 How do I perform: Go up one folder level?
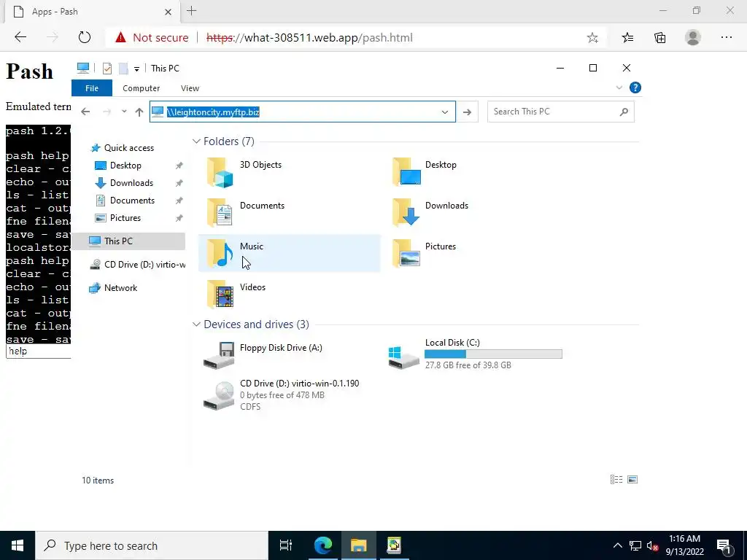tap(139, 112)
